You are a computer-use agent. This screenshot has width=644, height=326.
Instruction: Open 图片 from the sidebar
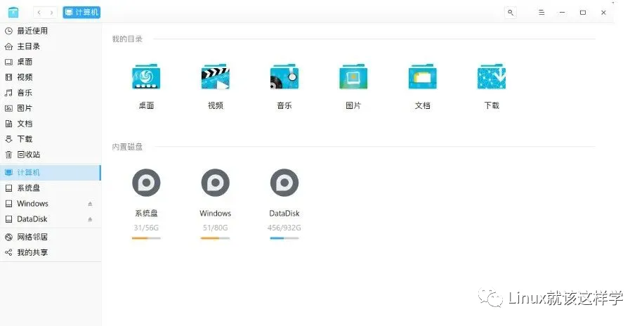tap(50, 108)
